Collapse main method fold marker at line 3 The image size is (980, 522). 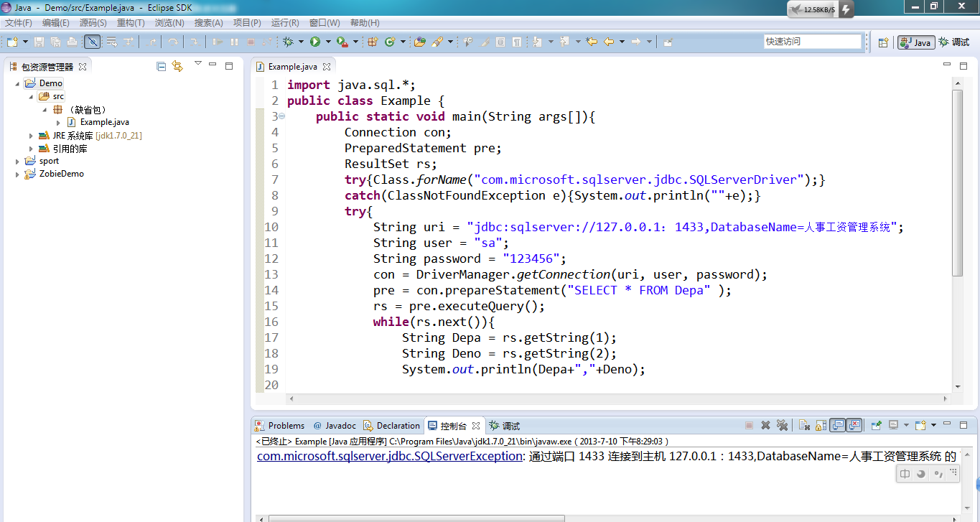pos(281,116)
